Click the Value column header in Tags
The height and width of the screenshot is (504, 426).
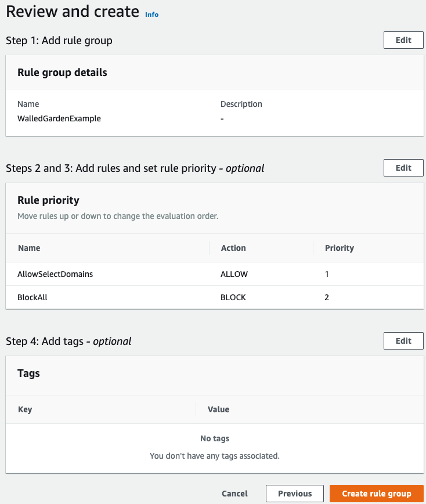218,409
